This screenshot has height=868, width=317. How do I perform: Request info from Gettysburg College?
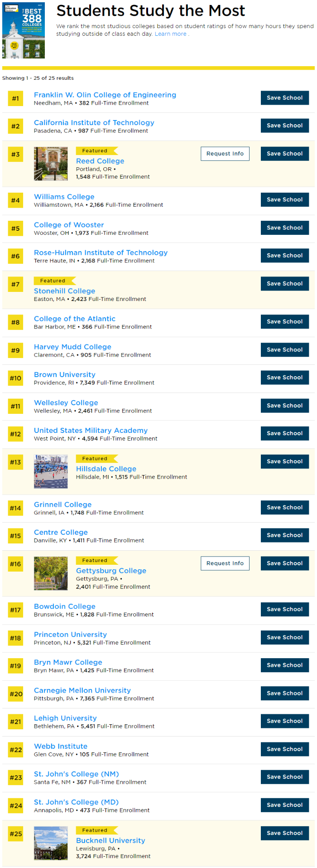click(225, 563)
